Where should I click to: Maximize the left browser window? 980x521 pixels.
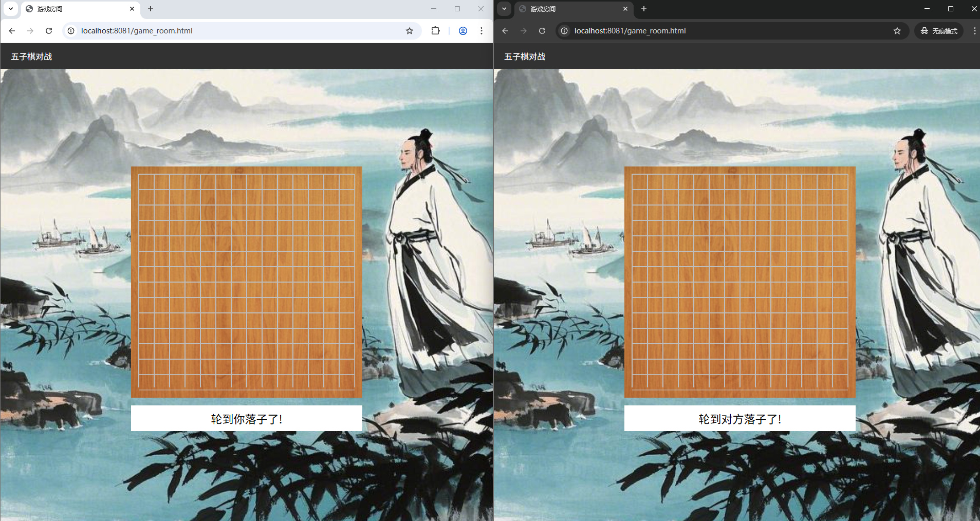point(457,9)
